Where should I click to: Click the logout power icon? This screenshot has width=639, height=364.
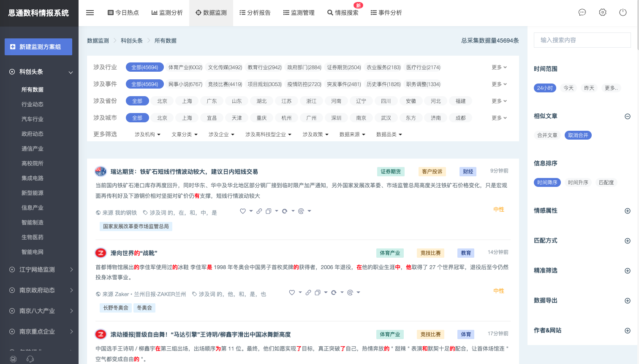click(x=623, y=12)
